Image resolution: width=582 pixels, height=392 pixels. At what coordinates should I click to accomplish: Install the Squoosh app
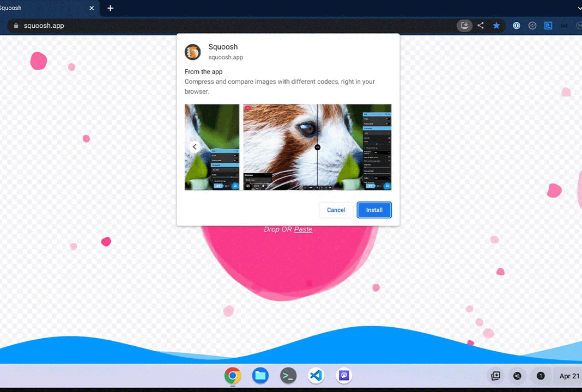click(374, 210)
